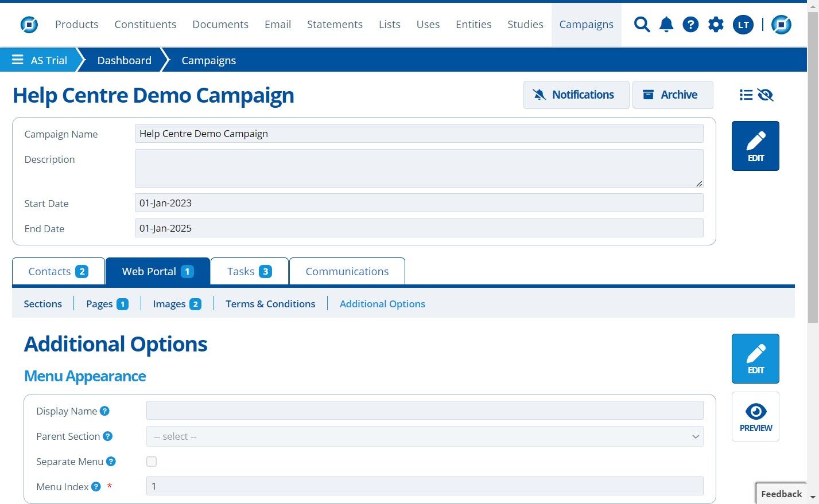The image size is (819, 504).
Task: Open the Additional Options sub-tab
Action: pos(382,304)
